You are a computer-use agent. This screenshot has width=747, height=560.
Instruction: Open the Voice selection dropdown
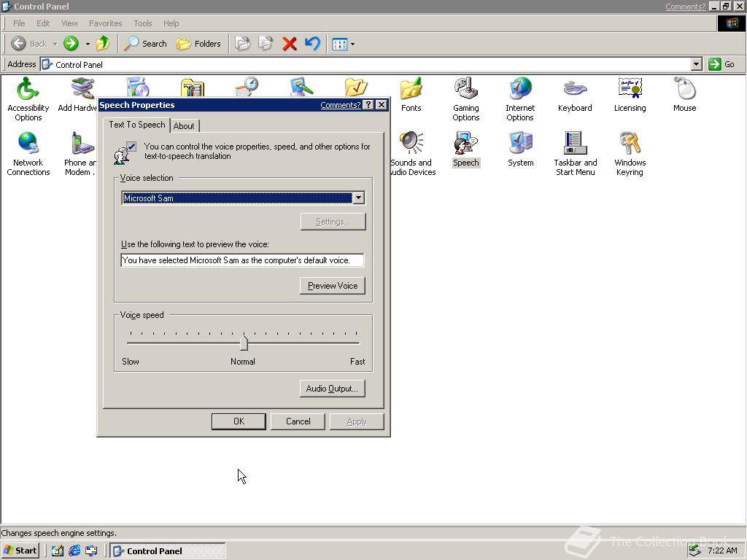pos(359,198)
